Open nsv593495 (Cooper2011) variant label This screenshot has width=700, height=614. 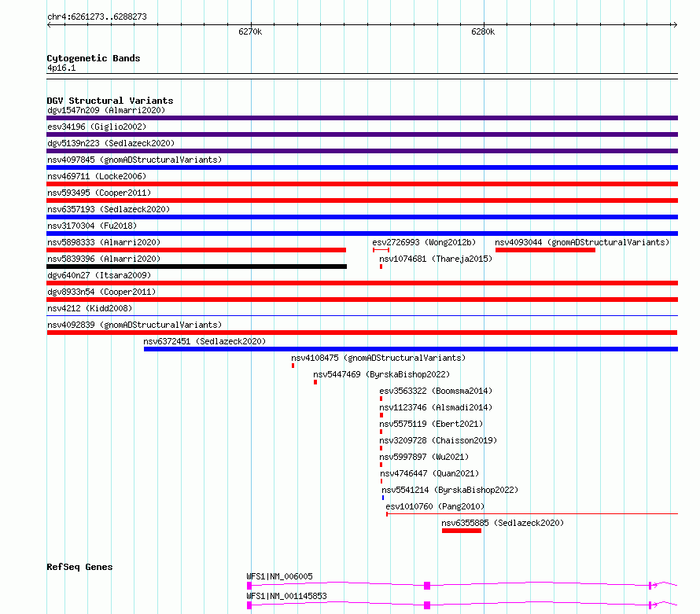99,193
